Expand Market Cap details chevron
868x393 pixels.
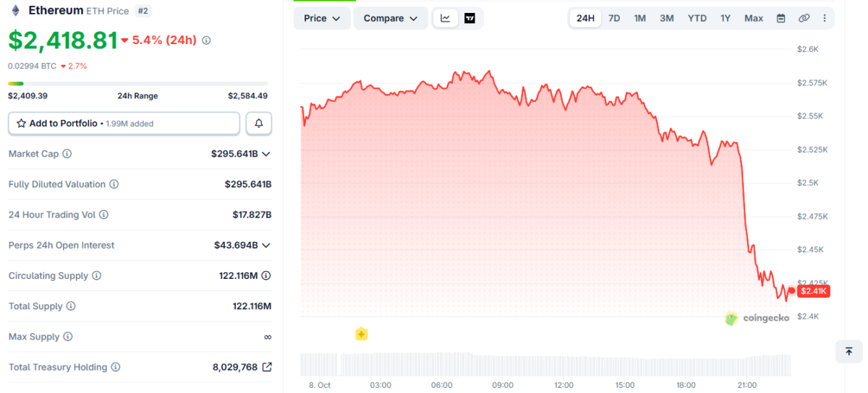pyautogui.click(x=266, y=154)
